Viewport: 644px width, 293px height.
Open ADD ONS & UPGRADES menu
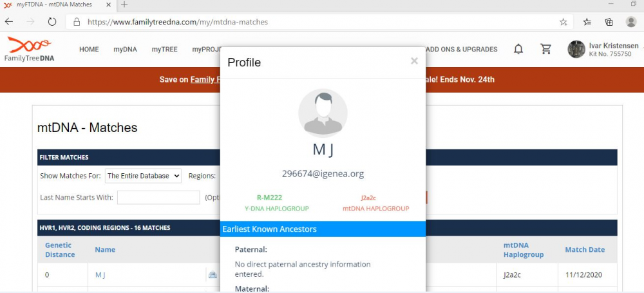tap(462, 50)
